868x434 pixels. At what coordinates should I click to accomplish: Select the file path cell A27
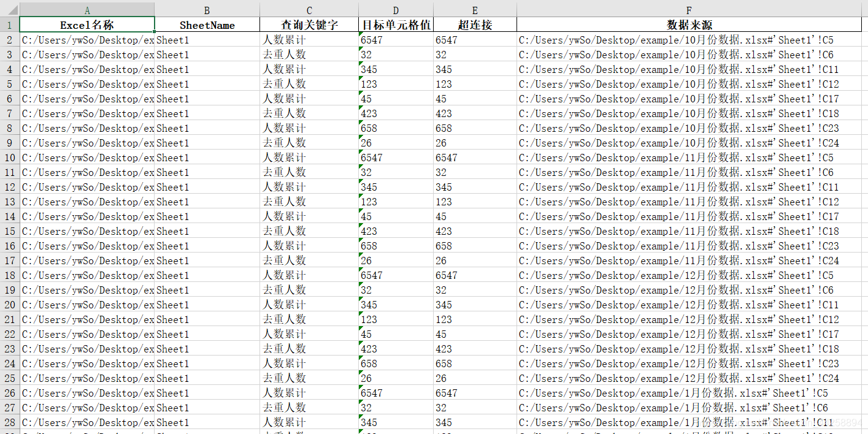tap(87, 408)
